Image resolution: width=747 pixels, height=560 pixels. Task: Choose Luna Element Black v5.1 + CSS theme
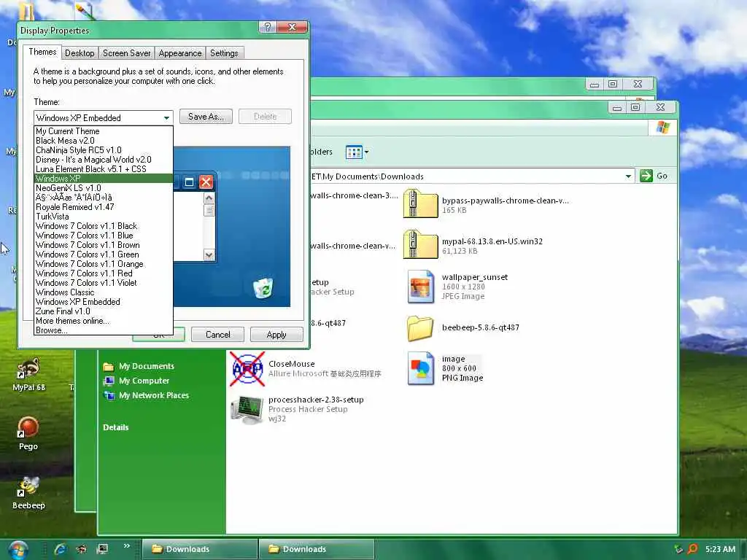click(x=104, y=169)
